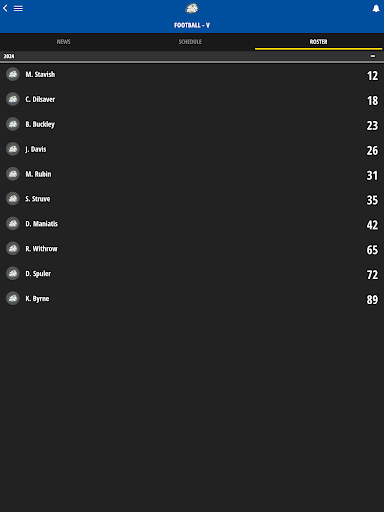Tap M. Stavish's avatar icon
Viewport: 384px width, 512px height.
tap(13, 74)
